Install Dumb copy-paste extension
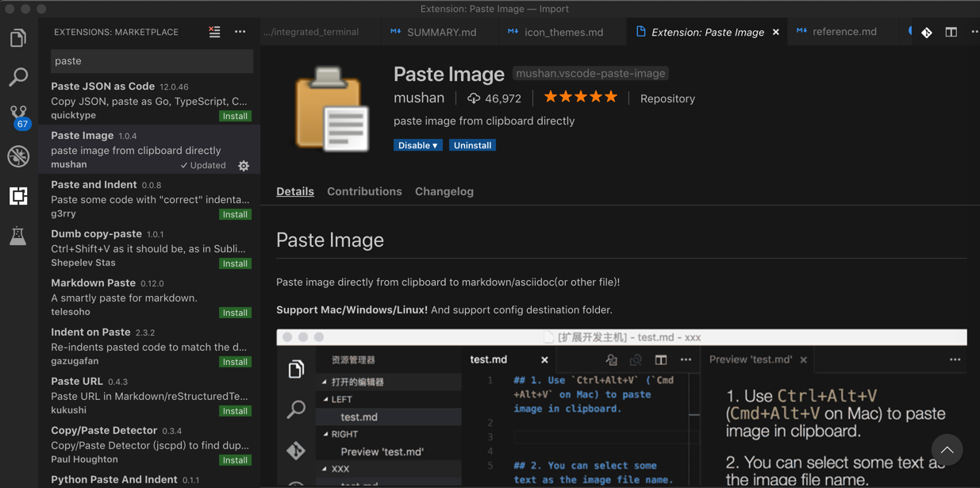This screenshot has width=980, height=488. tap(235, 263)
